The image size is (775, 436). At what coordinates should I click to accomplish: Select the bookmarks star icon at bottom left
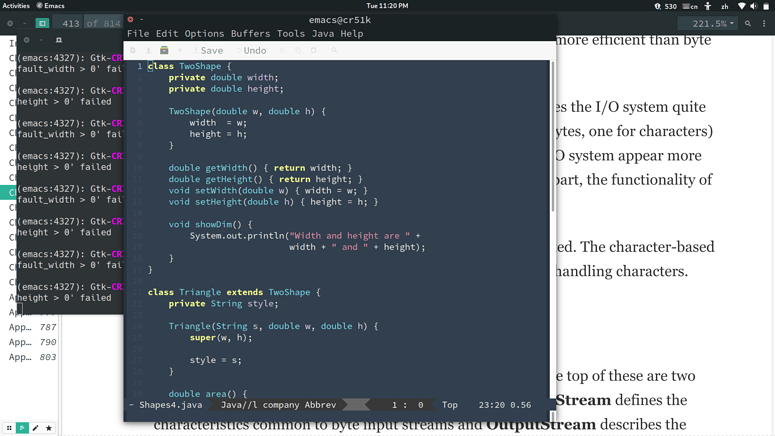coord(48,428)
